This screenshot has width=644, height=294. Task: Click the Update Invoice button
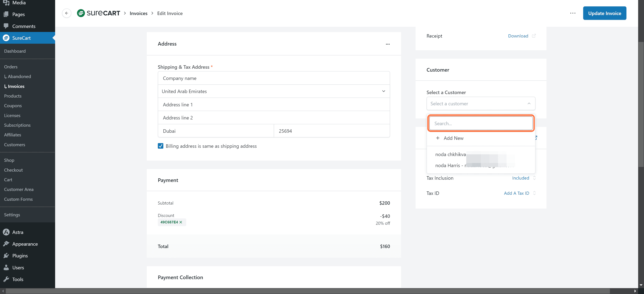[604, 13]
